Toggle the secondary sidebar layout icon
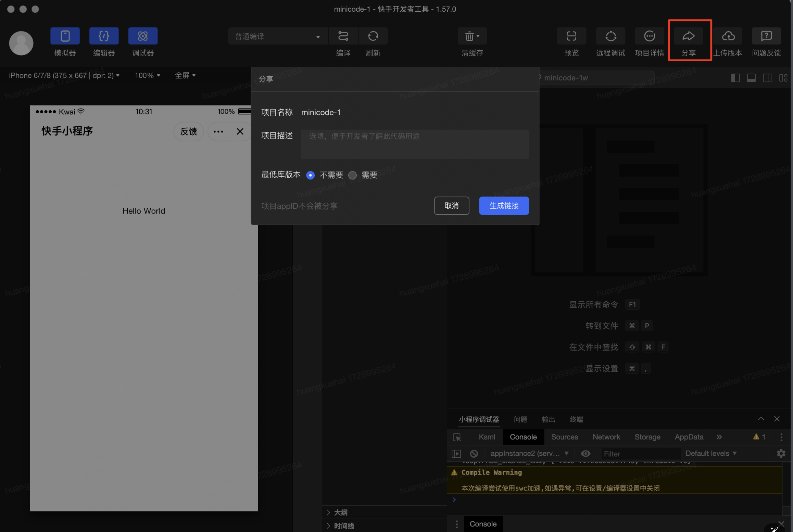 pos(767,78)
